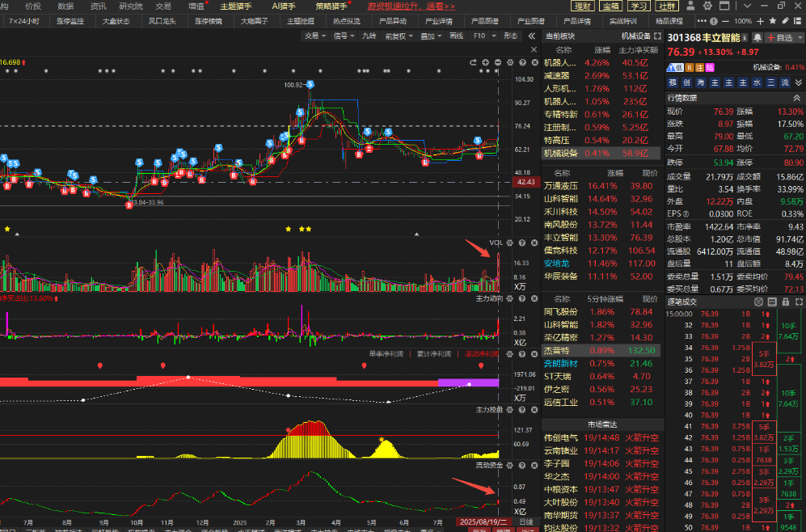This screenshot has width=806, height=532.
Task: Click the pink 陆 badge
Action: (710, 67)
